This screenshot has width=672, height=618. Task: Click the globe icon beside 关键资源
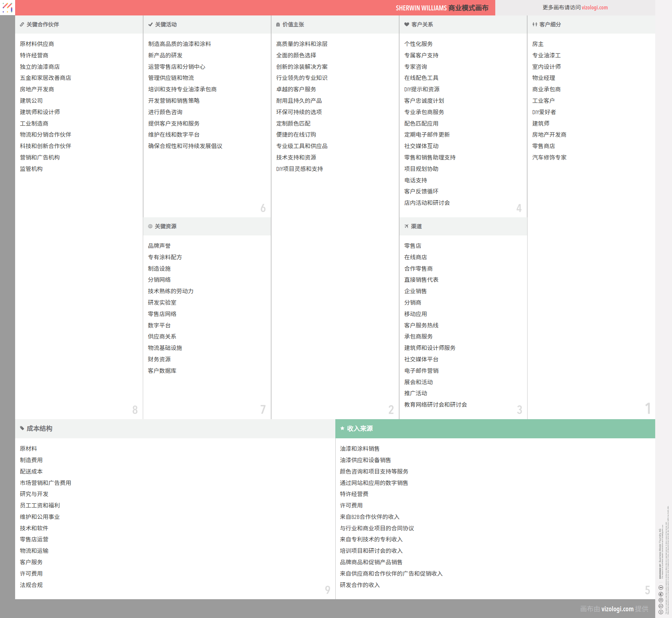click(x=150, y=226)
